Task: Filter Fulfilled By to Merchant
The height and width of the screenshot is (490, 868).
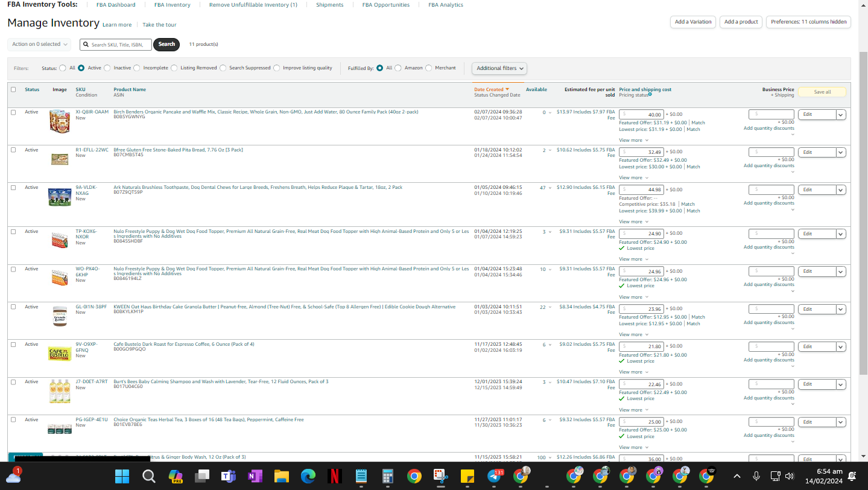Action: tap(429, 68)
